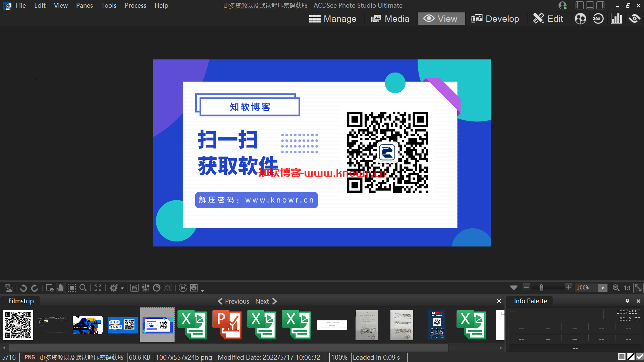Select the View mode tab
The image size is (644, 362).
[x=441, y=19]
